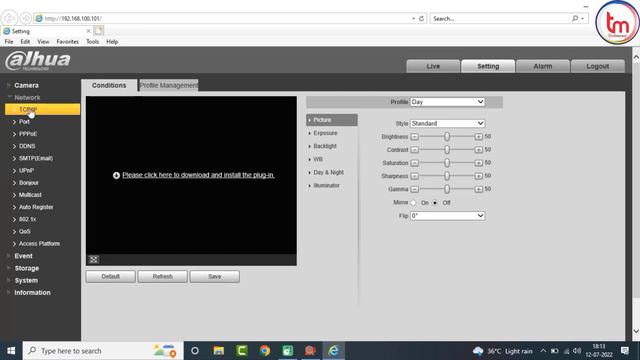Viewport: 640px width, 360px height.
Task: Click the Default button
Action: tap(111, 276)
